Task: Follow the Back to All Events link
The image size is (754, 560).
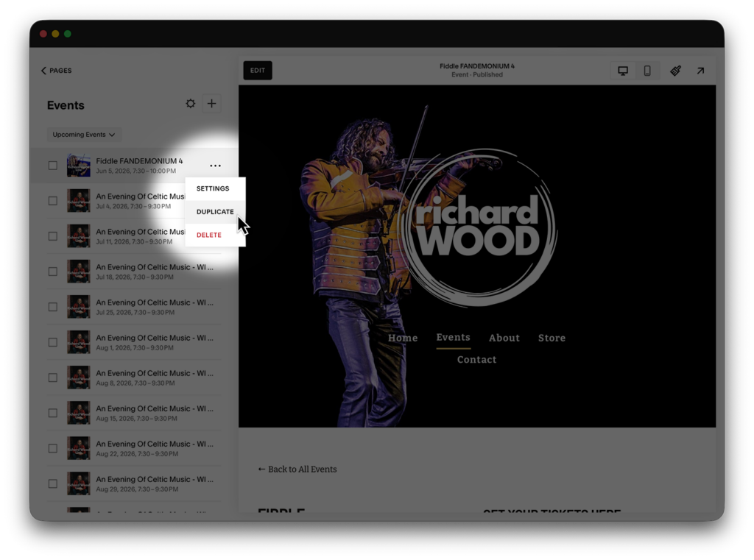Action: [x=297, y=469]
